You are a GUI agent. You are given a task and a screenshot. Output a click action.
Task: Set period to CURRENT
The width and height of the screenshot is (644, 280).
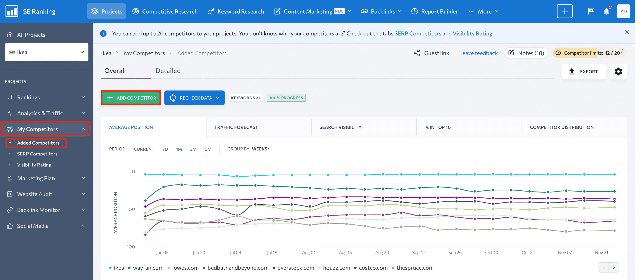point(144,149)
